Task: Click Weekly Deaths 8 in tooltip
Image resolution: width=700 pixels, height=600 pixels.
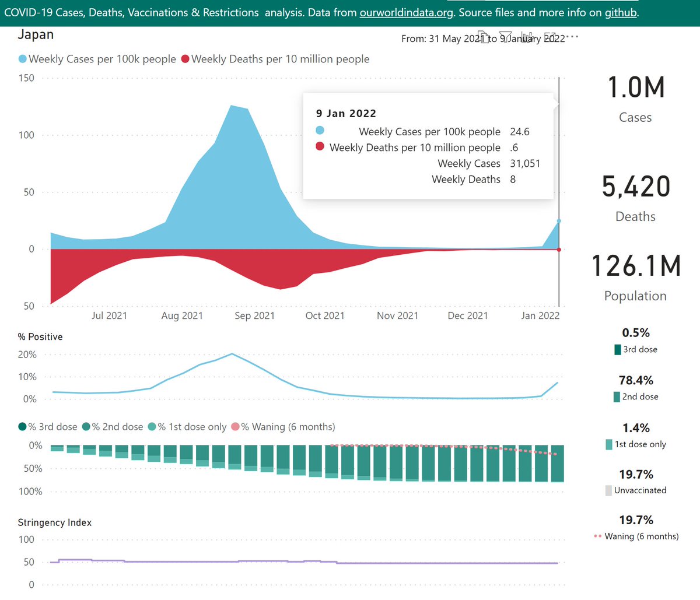Action: 474,179
